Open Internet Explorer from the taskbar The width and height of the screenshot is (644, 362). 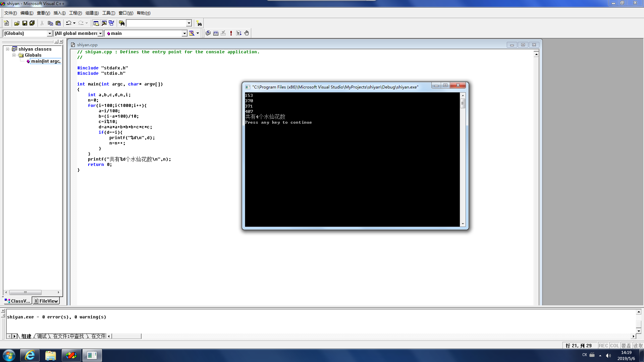[30, 355]
